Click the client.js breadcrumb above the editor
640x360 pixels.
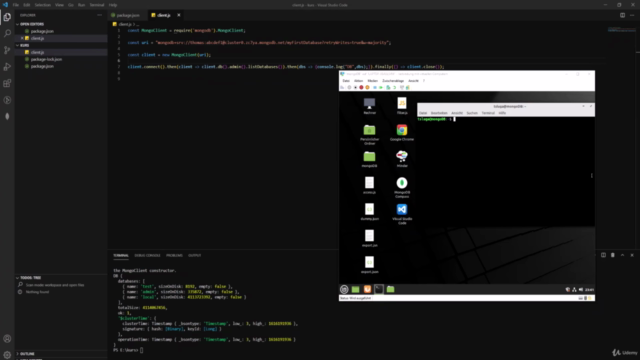pos(124,24)
